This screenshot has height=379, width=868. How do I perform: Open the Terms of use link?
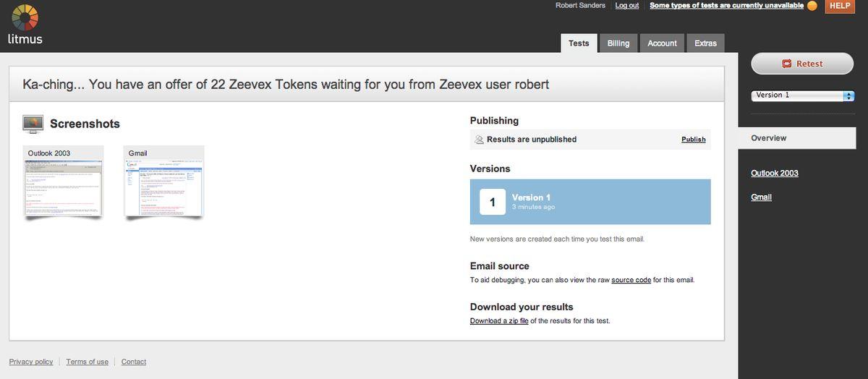click(88, 362)
